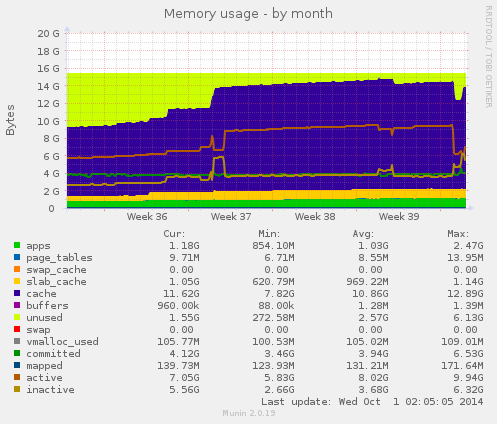The height and width of the screenshot is (424, 497).
Task: Click the 'page_tables' legend label
Action: (59, 258)
